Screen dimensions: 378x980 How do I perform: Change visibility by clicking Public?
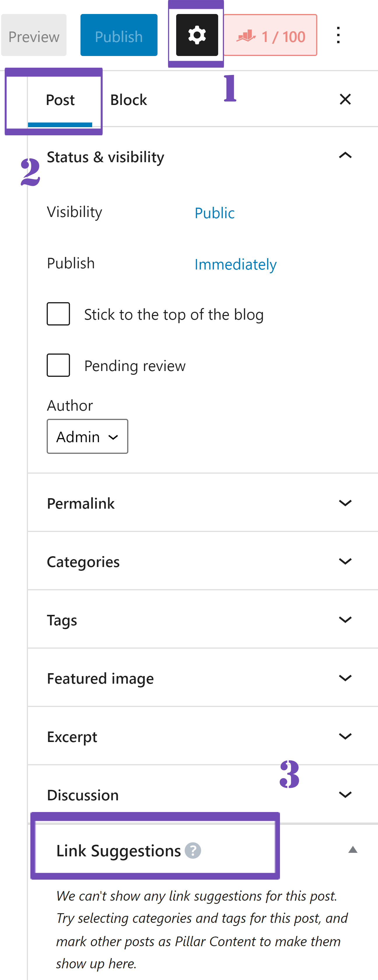click(214, 213)
